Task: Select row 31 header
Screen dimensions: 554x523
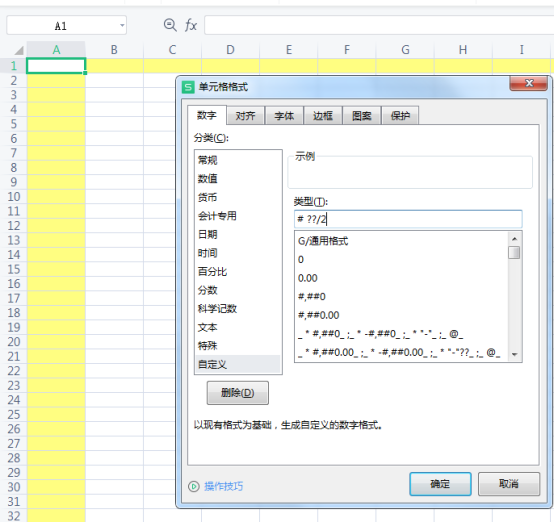Action: coord(13,501)
